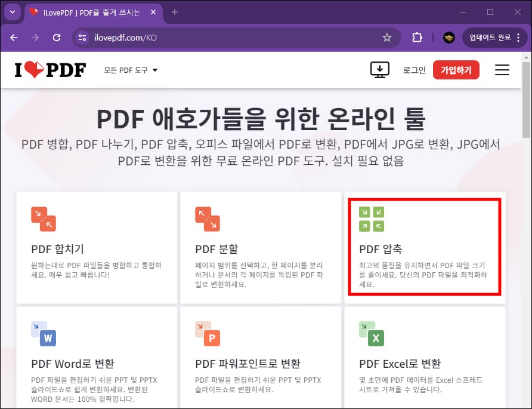532x409 pixels.
Task: Select the 로그인 login link
Action: pos(413,70)
